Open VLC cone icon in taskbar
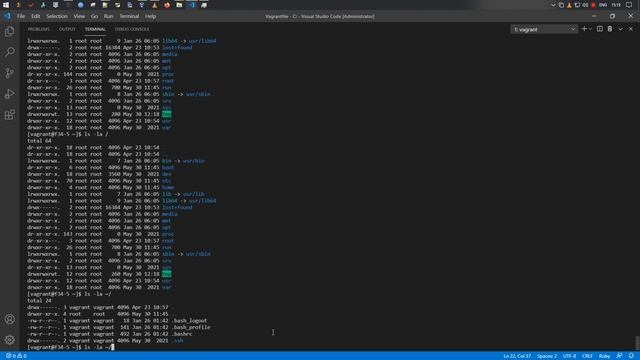 tap(154, 5)
